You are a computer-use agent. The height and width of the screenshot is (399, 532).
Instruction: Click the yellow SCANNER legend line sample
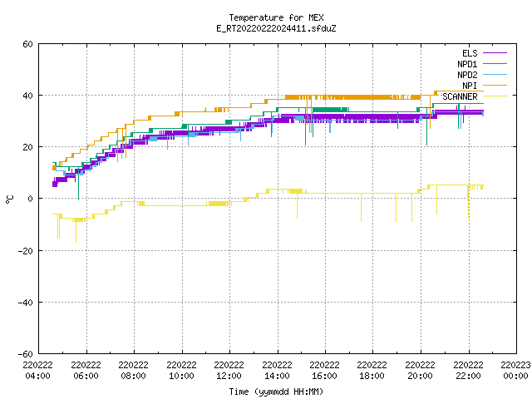tap(495, 96)
